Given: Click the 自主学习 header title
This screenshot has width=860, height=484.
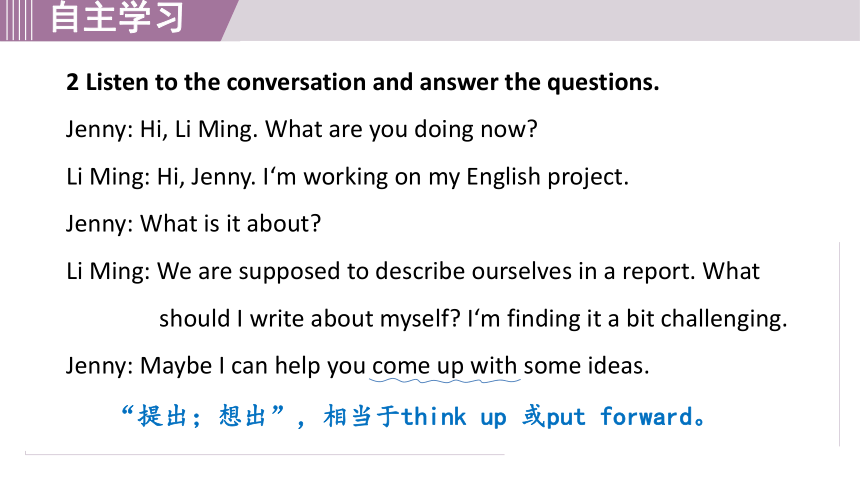Looking at the screenshot, I should [x=117, y=18].
